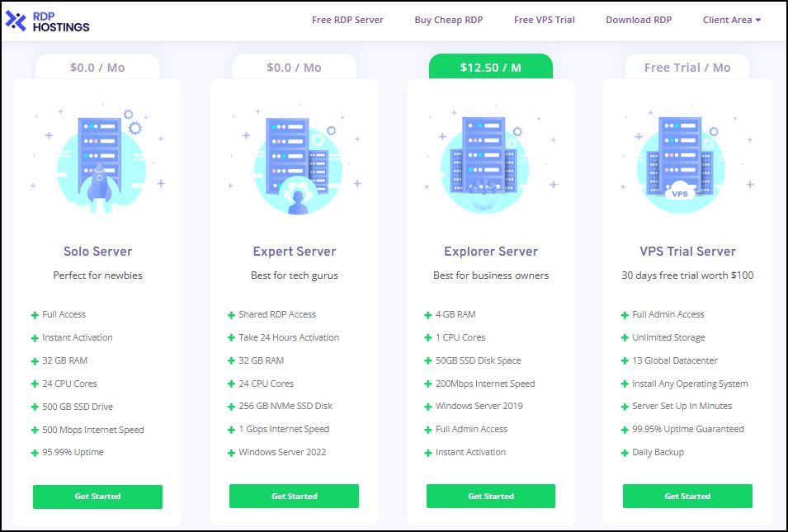Click the green plus beside Daily Backup
Screen dimensions: 788x532
coord(624,452)
